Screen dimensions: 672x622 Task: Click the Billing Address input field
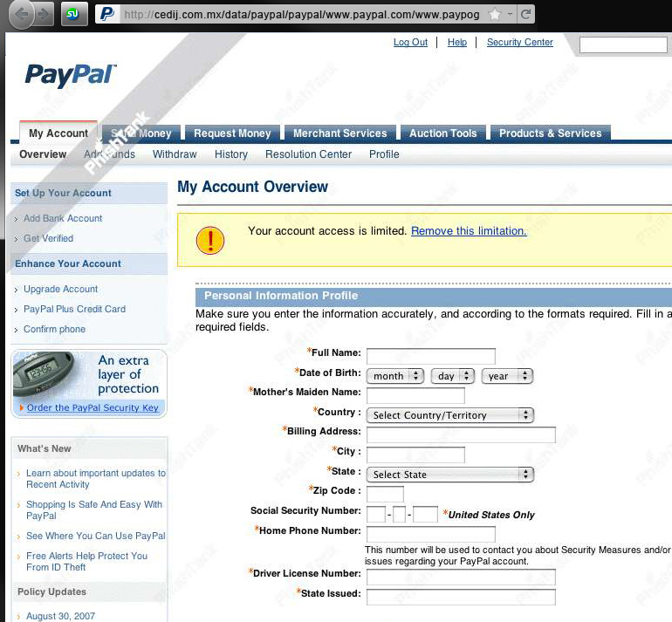pyautogui.click(x=461, y=434)
